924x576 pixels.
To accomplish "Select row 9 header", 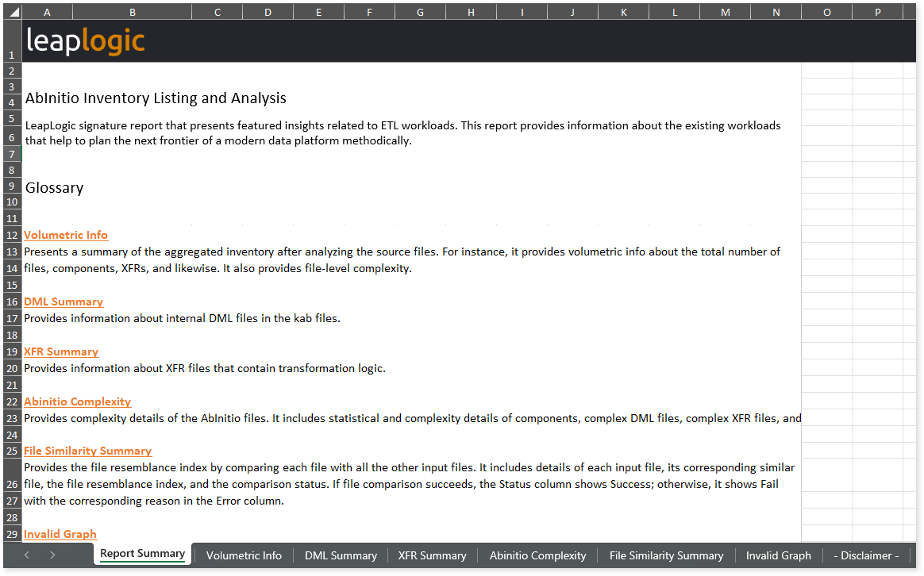I will pyautogui.click(x=11, y=186).
